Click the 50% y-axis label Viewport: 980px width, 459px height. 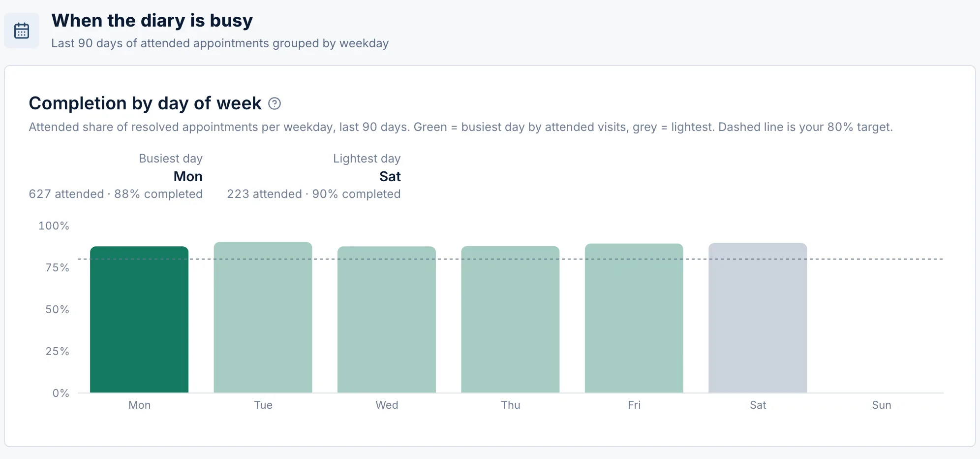click(x=58, y=309)
